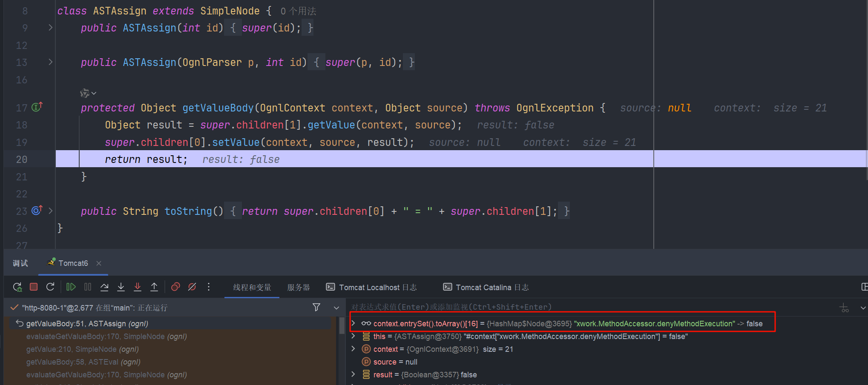Click the override gutter icon on line 23
Viewport: 868px width, 385px height.
(37, 211)
